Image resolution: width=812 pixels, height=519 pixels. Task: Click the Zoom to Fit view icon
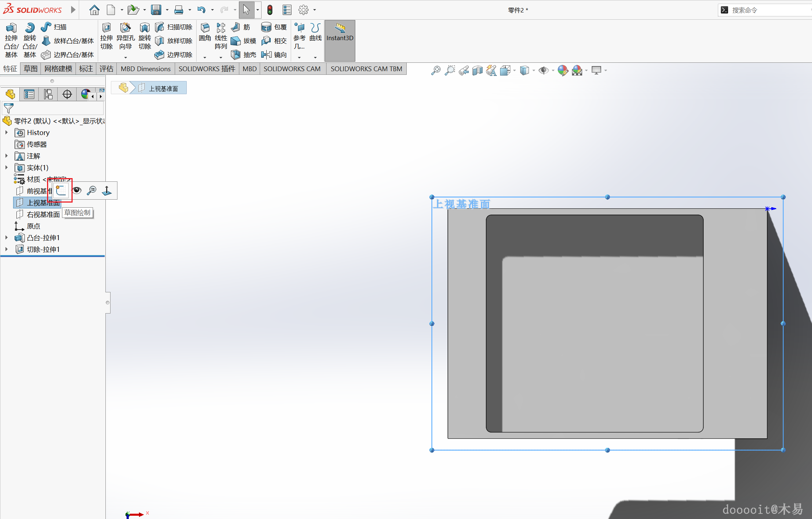click(x=436, y=70)
